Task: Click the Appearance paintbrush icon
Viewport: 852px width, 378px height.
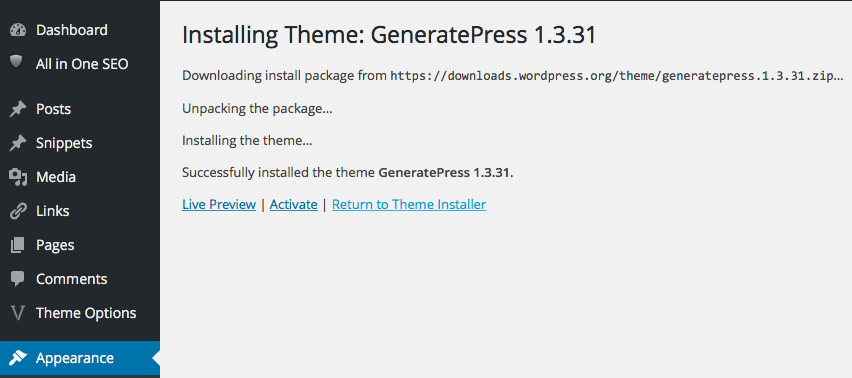Action: point(18,358)
